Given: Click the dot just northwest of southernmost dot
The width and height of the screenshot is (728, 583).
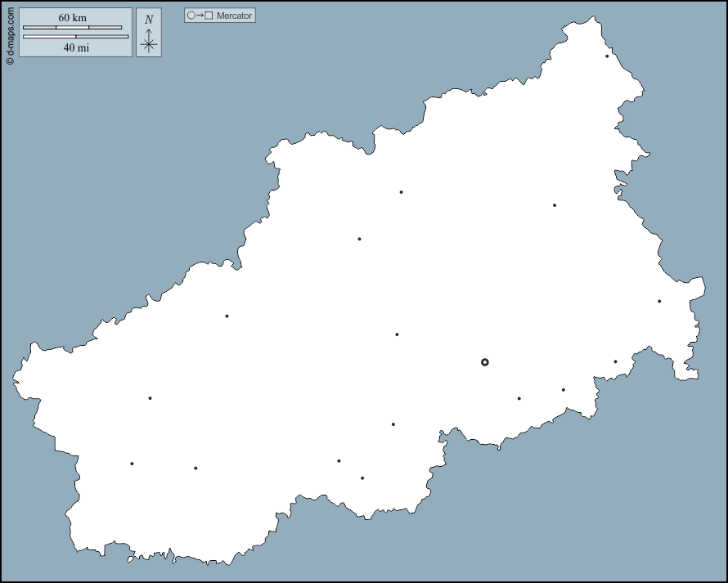Looking at the screenshot, I should click(x=339, y=461).
